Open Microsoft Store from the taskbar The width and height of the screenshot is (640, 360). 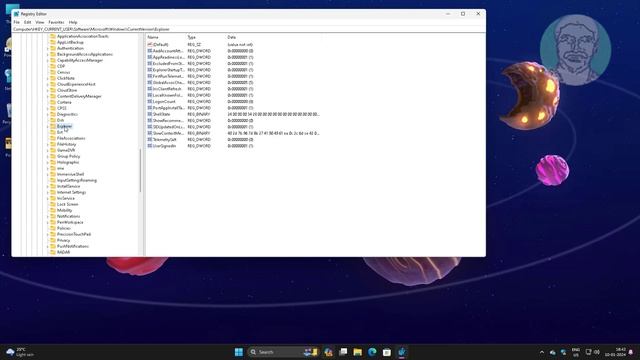(387, 352)
